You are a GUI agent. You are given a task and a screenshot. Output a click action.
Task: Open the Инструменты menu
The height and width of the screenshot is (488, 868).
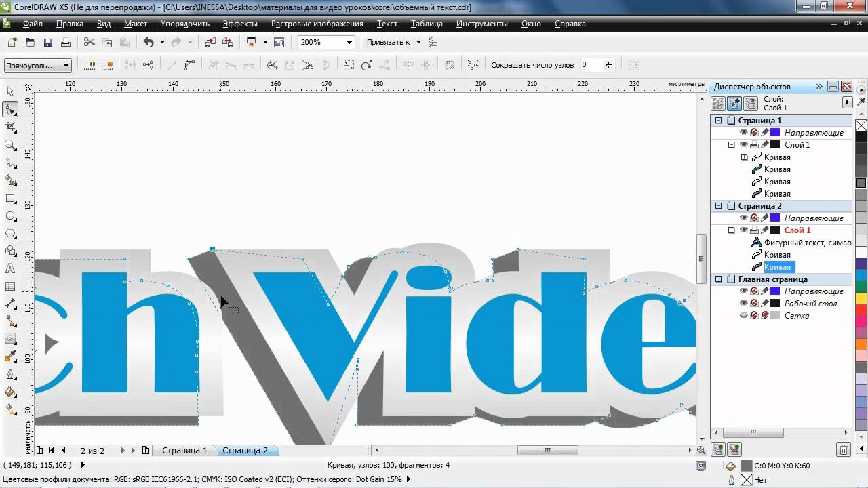pyautogui.click(x=482, y=24)
